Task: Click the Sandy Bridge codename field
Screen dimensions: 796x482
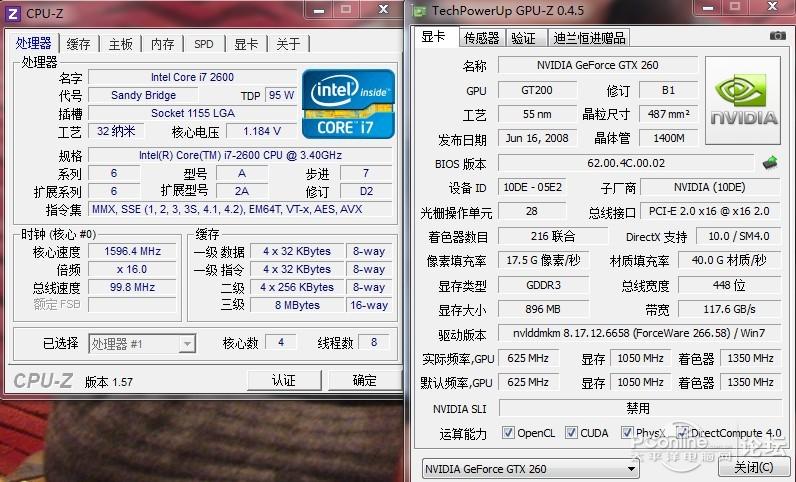Action: (x=143, y=95)
